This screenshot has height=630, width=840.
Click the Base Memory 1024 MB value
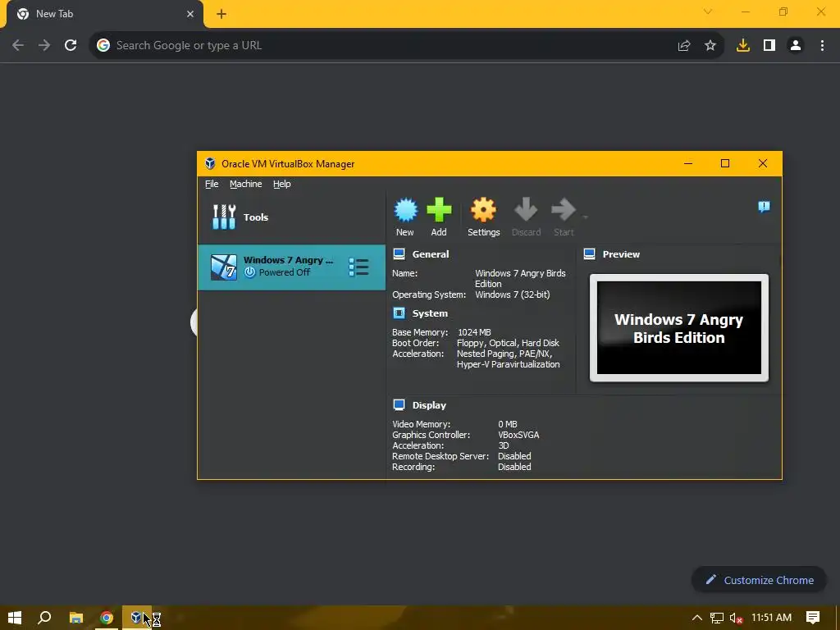(x=474, y=332)
